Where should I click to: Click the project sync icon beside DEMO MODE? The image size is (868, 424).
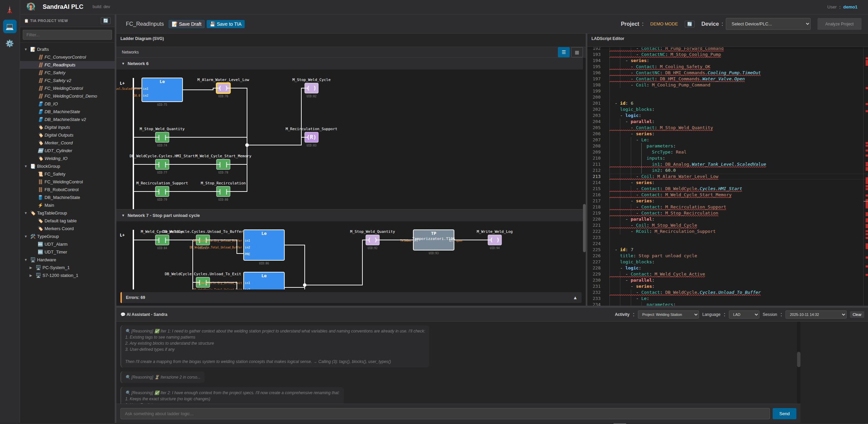pyautogui.click(x=690, y=24)
